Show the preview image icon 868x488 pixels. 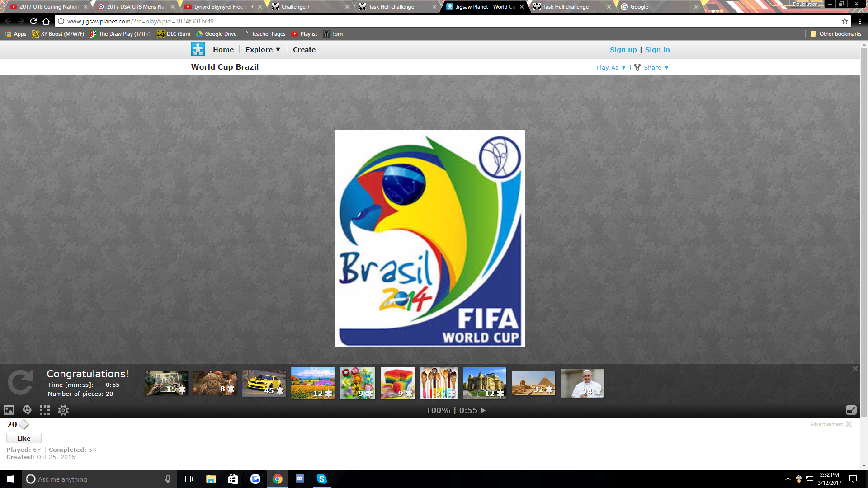9,410
